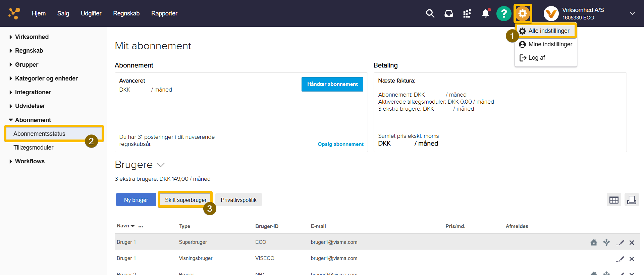Delete the Visningsbruger row with X icon
Screen dimensions: 644x275
click(x=632, y=259)
